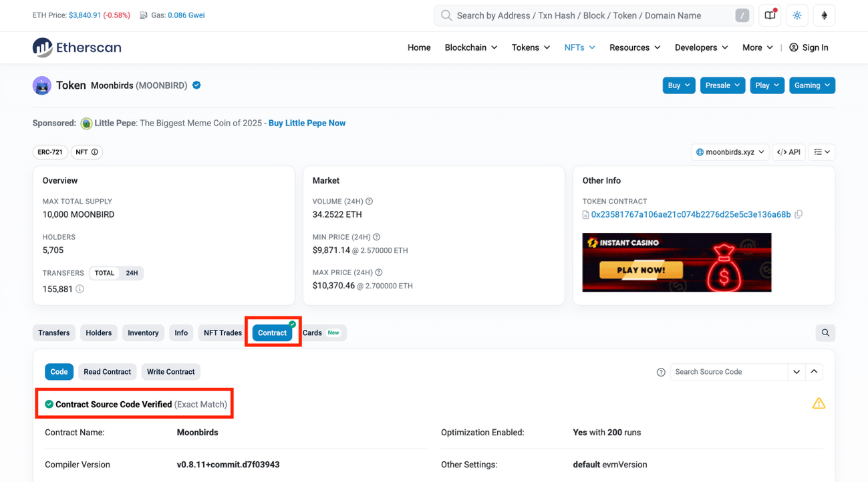This screenshot has width=868, height=482.
Task: Click the Little Pepe sponsor icon
Action: click(x=86, y=124)
